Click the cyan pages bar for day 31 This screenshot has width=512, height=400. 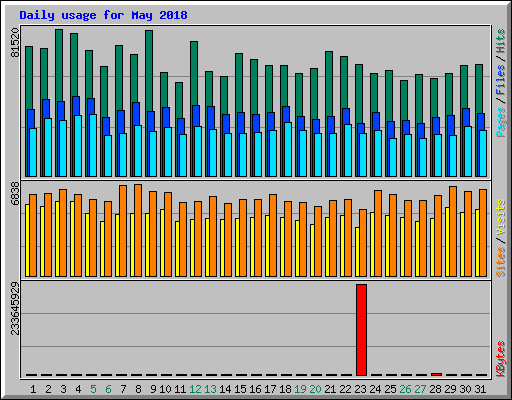(x=483, y=153)
